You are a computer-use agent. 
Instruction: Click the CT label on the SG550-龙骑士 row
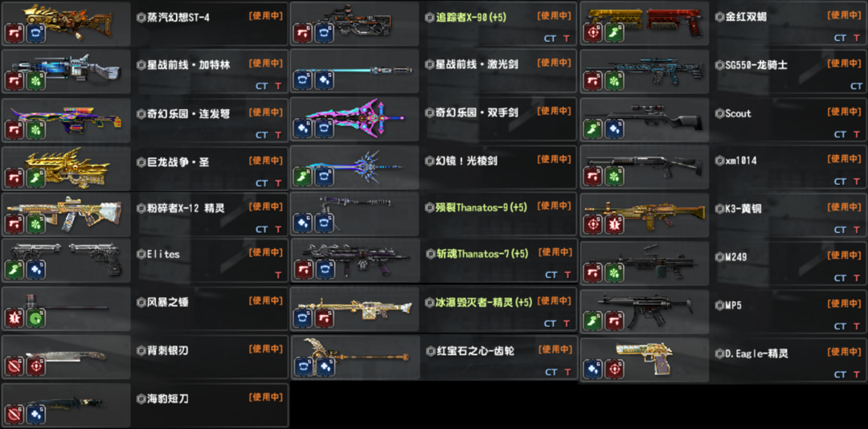[x=857, y=86]
